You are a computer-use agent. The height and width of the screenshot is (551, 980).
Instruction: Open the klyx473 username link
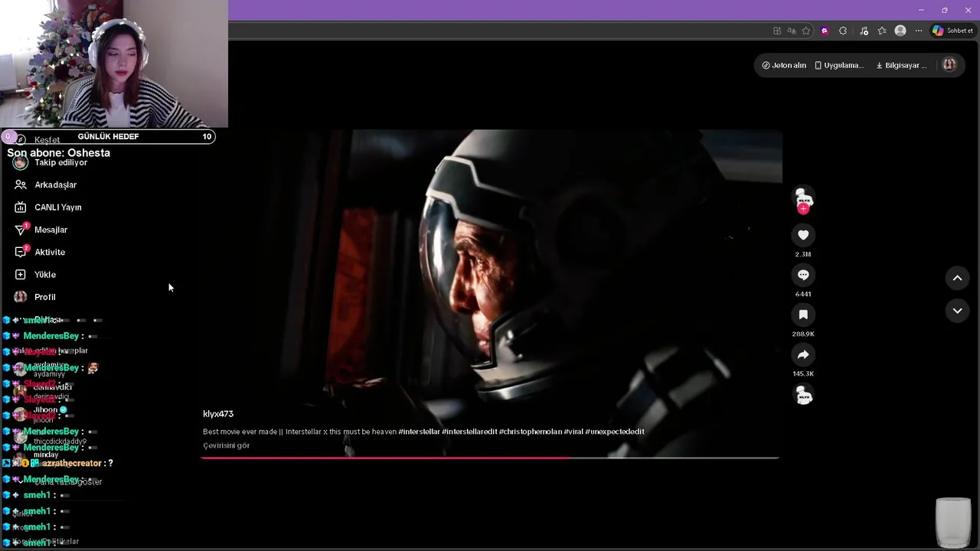[218, 414]
